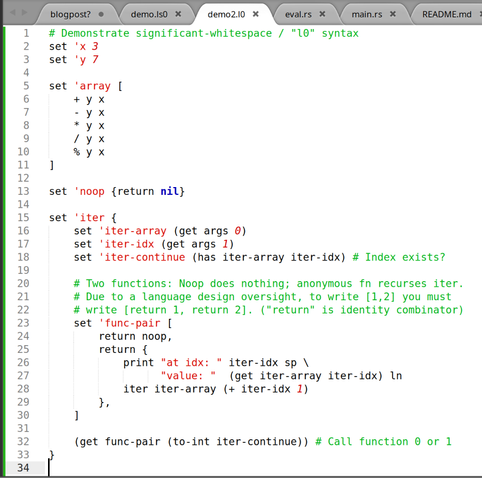Viewport: 482px width, 478px height.
Task: Click '# Call function 0 or 1' comment
Action: [x=383, y=442]
